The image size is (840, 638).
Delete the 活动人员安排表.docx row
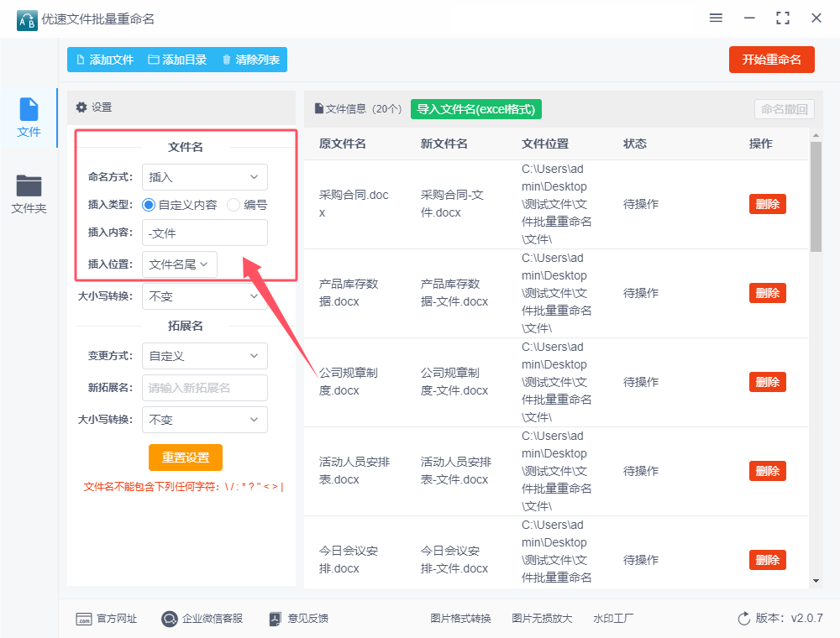pyautogui.click(x=767, y=471)
